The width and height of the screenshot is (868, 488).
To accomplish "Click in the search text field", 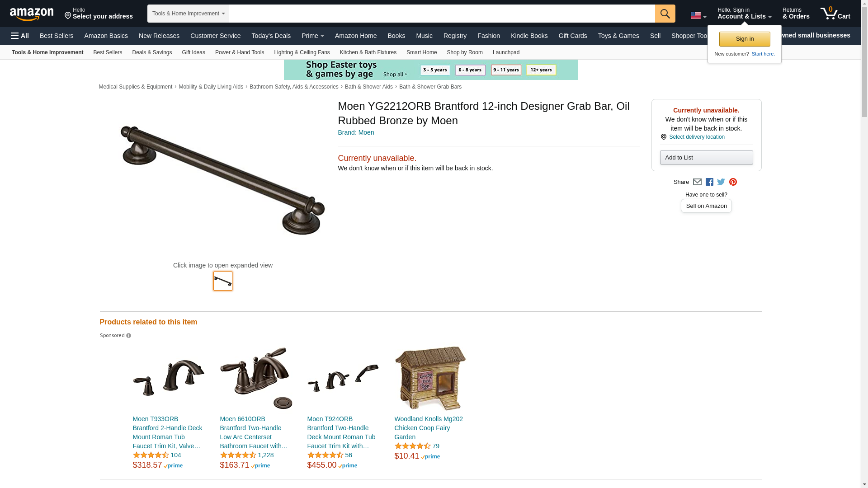I will pyautogui.click(x=442, y=14).
